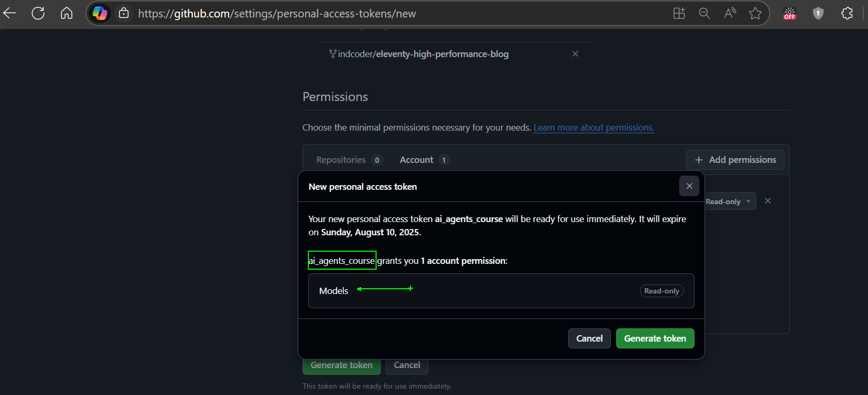Screen dimensions: 868x395
Task: Start Read aloud from the address bar
Action: (x=730, y=13)
